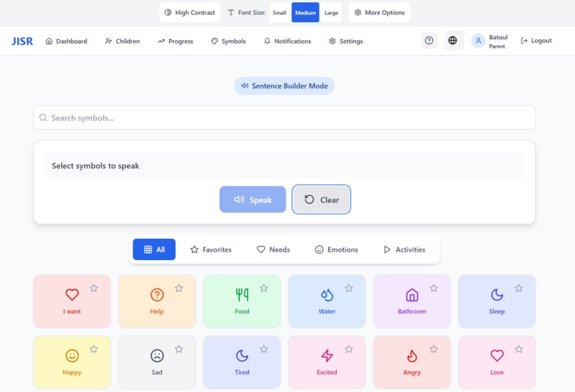Clear the selected symbols

(x=321, y=200)
